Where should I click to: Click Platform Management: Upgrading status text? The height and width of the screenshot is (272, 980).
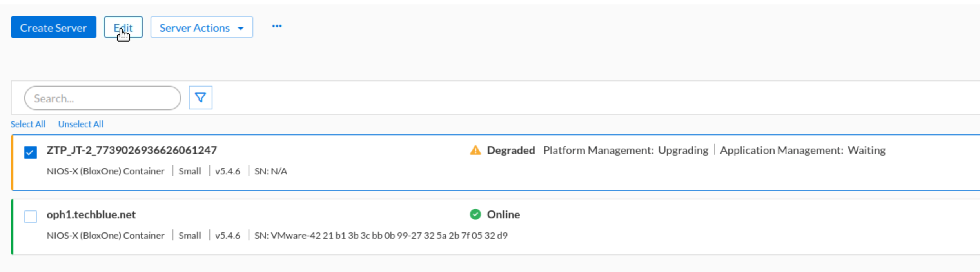tap(626, 150)
